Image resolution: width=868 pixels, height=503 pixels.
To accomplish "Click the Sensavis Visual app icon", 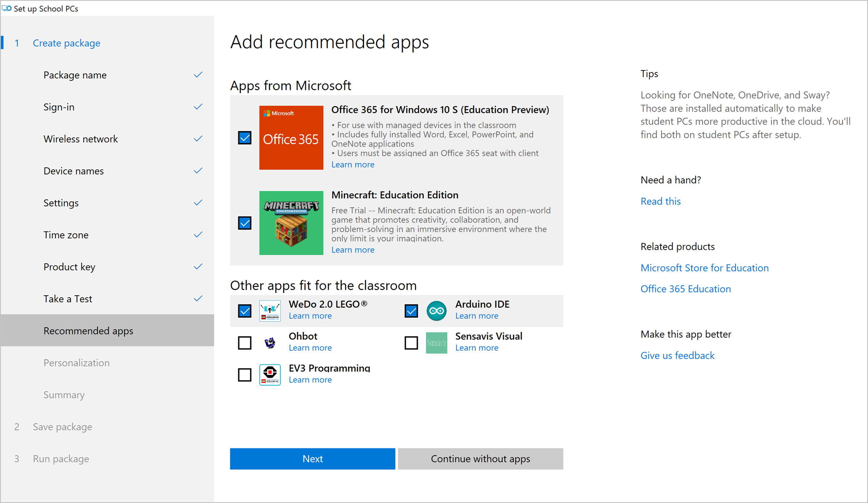I will 436,343.
